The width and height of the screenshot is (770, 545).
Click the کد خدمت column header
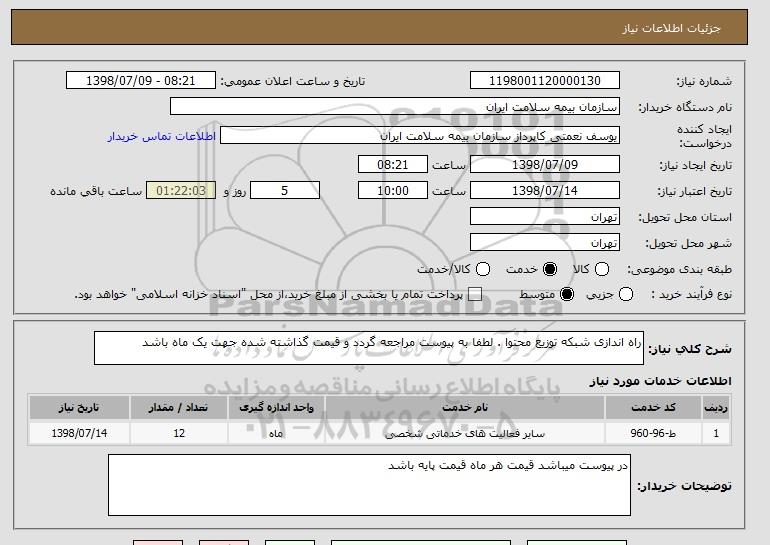[653, 408]
